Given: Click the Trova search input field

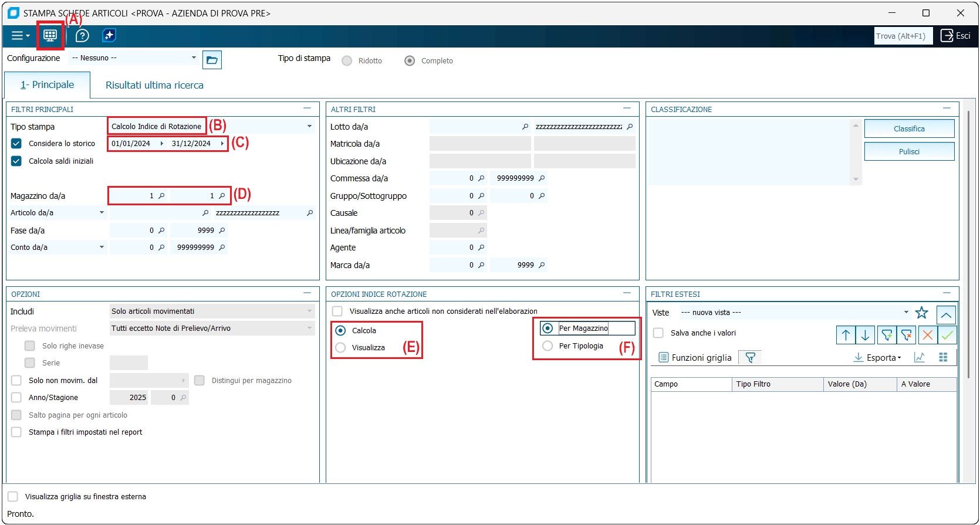Looking at the screenshot, I should (x=903, y=36).
